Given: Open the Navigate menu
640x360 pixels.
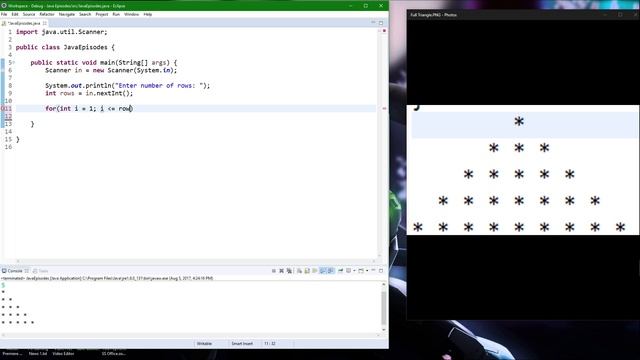Looking at the screenshot, I should (x=67, y=14).
